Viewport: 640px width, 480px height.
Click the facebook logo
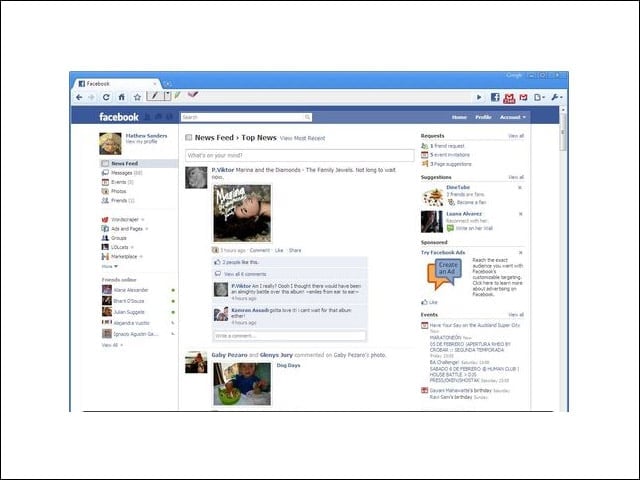coord(119,117)
